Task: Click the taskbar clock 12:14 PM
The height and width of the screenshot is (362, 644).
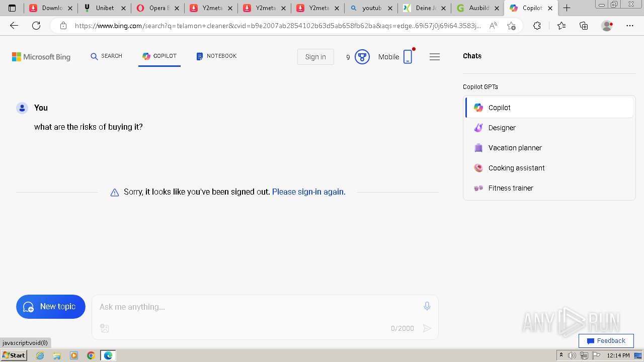Action: point(618,355)
